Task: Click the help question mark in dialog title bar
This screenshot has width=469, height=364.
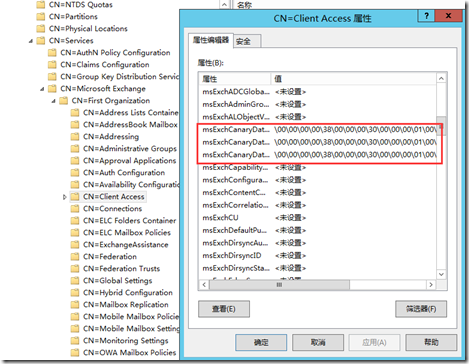Action: 426,16
